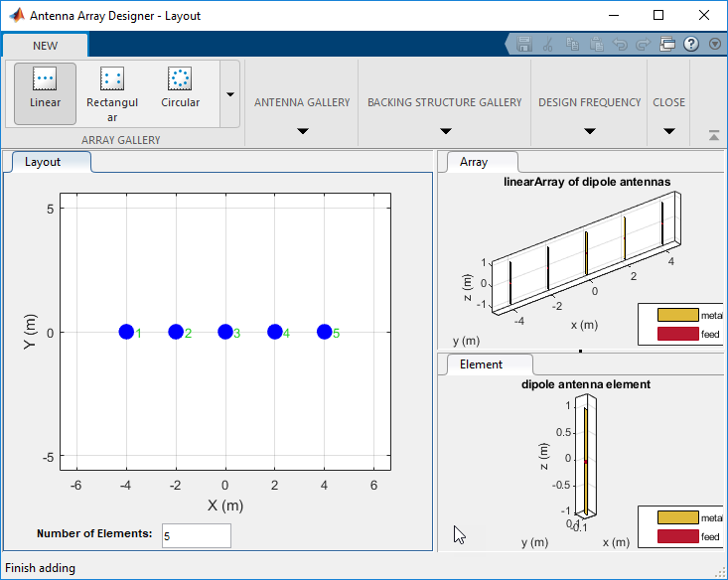Click array element 4 in layout plot

click(x=275, y=332)
